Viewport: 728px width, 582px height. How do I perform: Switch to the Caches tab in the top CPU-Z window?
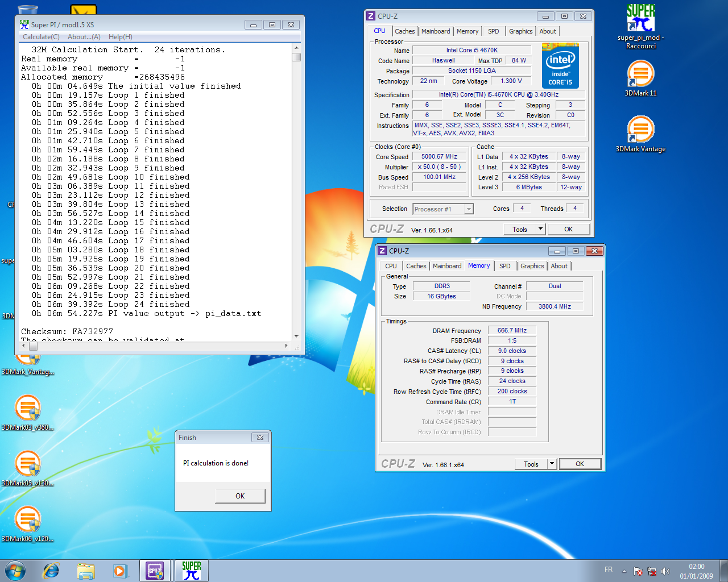pos(405,31)
